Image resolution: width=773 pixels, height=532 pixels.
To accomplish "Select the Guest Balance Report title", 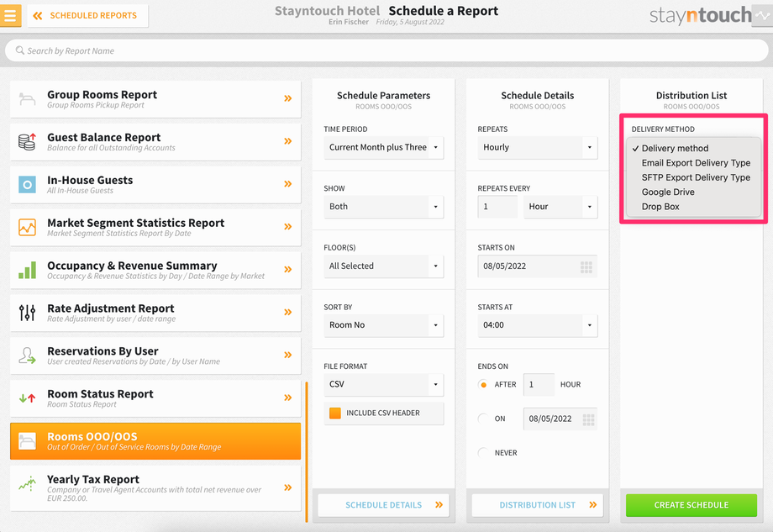I will coord(104,138).
